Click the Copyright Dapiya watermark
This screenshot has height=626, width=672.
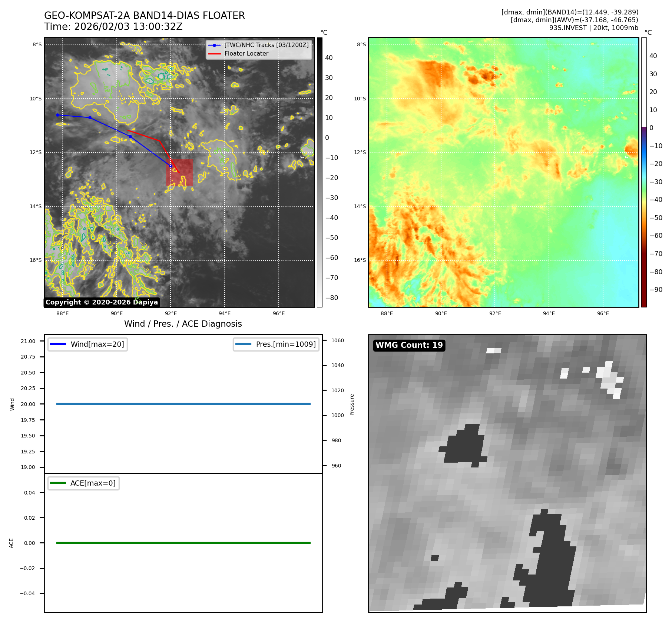tap(102, 302)
